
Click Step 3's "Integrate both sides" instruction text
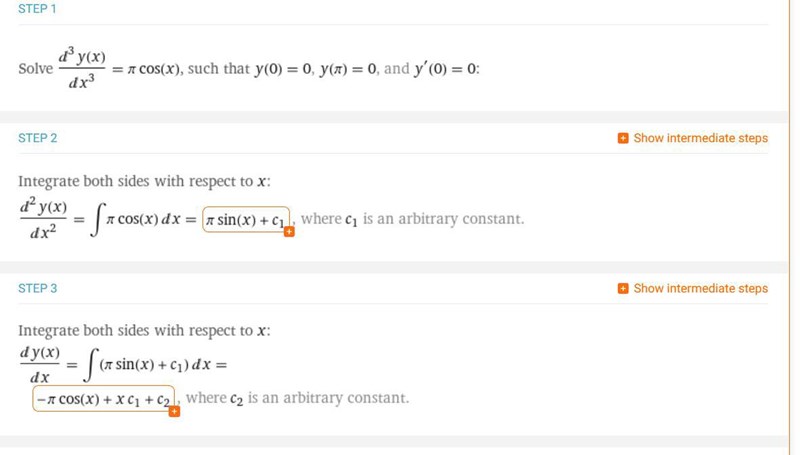[144, 331]
